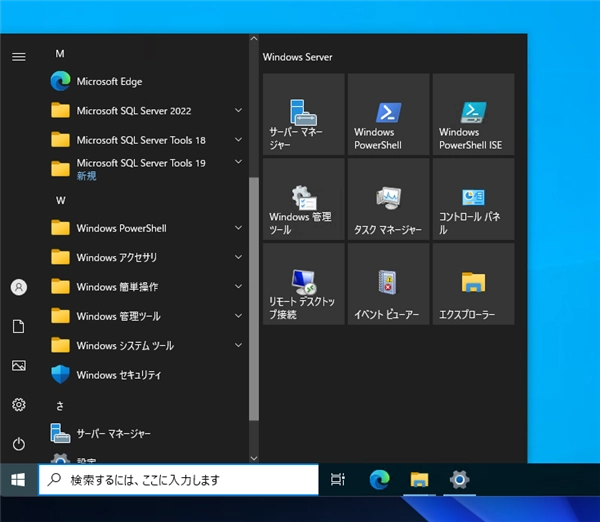Click the M letter group header
The image size is (600, 522).
click(x=60, y=54)
